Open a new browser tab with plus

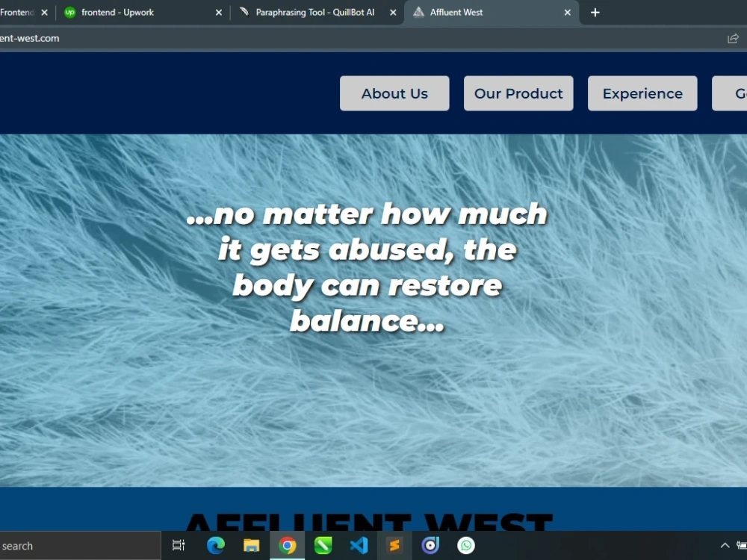click(595, 13)
